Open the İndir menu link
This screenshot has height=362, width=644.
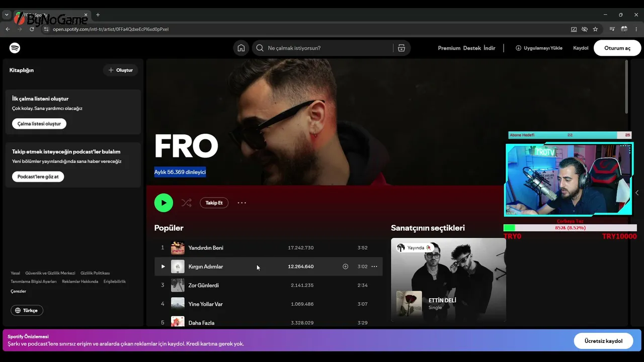pos(490,48)
